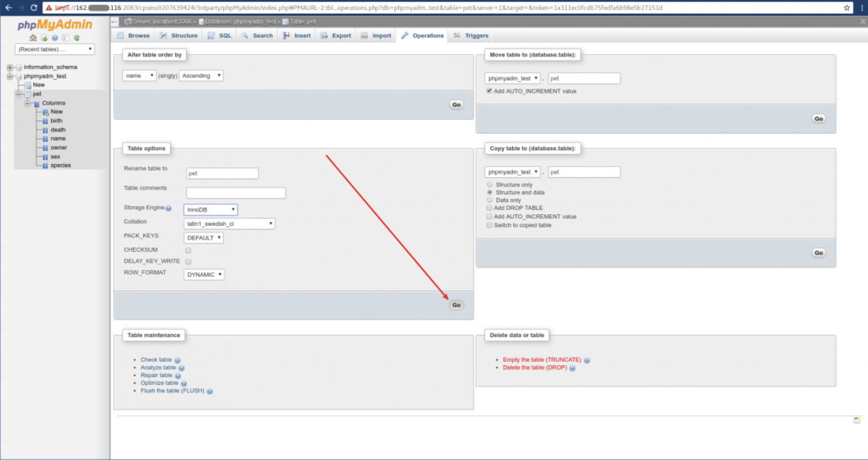868x460 pixels.
Task: Enable the CHECKSUM checkbox
Action: (x=188, y=250)
